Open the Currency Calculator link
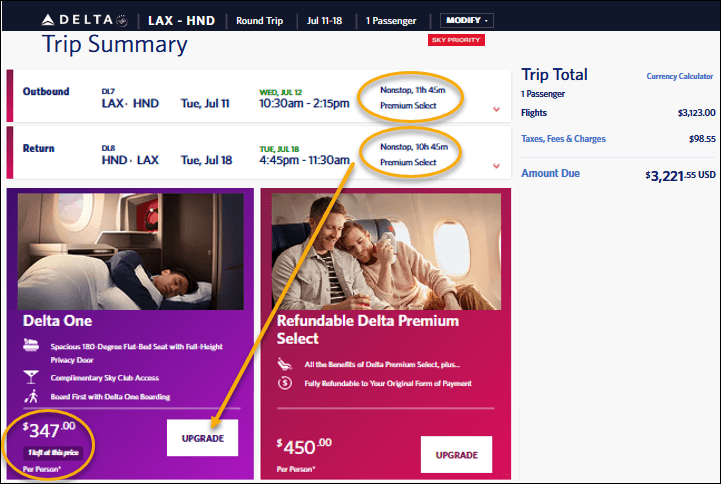Viewport: 721px width, 484px height. click(679, 76)
